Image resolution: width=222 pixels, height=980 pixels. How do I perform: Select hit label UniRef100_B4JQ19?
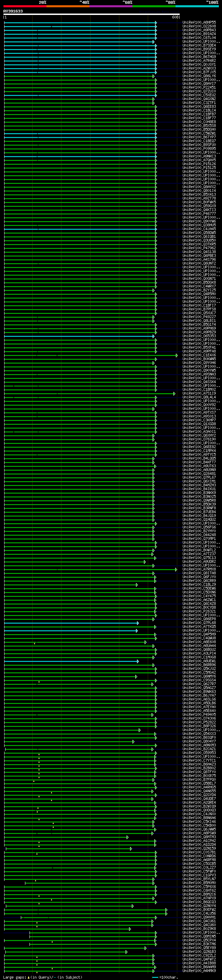199,516
